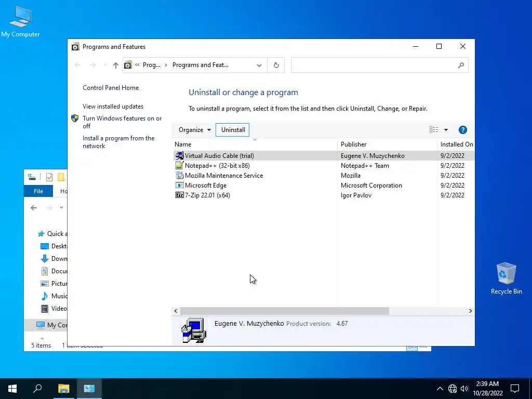Click the address bar overflow chevrons

point(137,65)
